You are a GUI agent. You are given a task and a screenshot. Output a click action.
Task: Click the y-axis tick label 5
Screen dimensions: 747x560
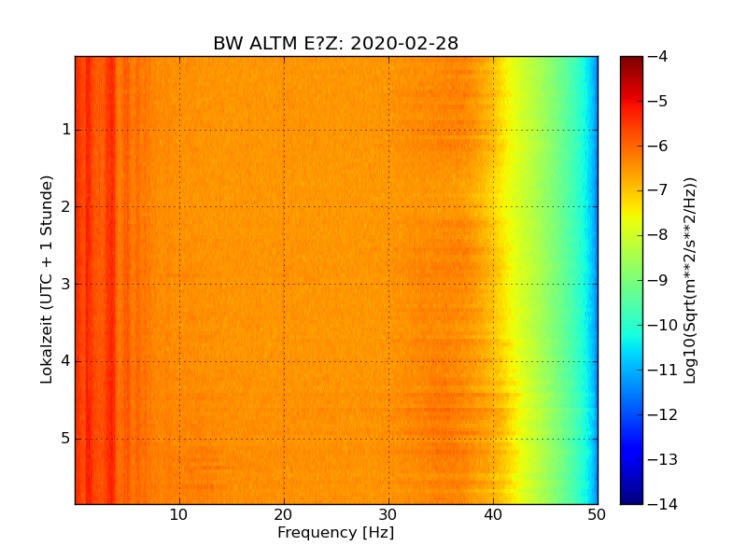click(66, 438)
